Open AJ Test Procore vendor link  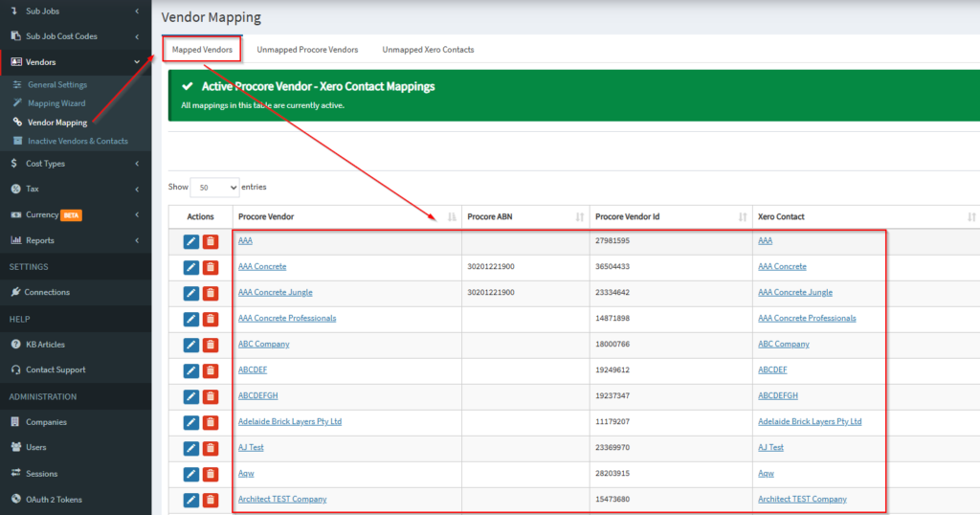point(251,447)
